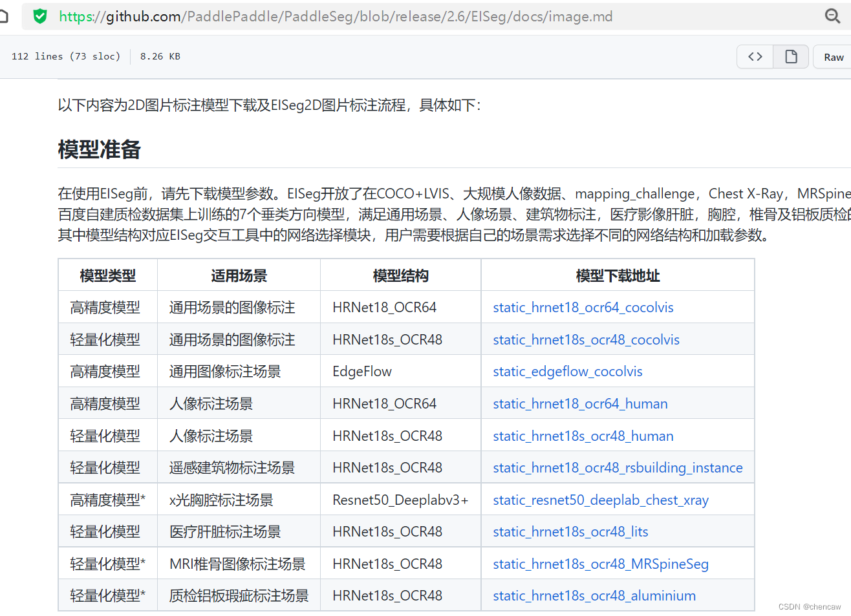This screenshot has height=616, width=851.
Task: Click the 112 lines (73 sloc) file info
Action: point(66,56)
